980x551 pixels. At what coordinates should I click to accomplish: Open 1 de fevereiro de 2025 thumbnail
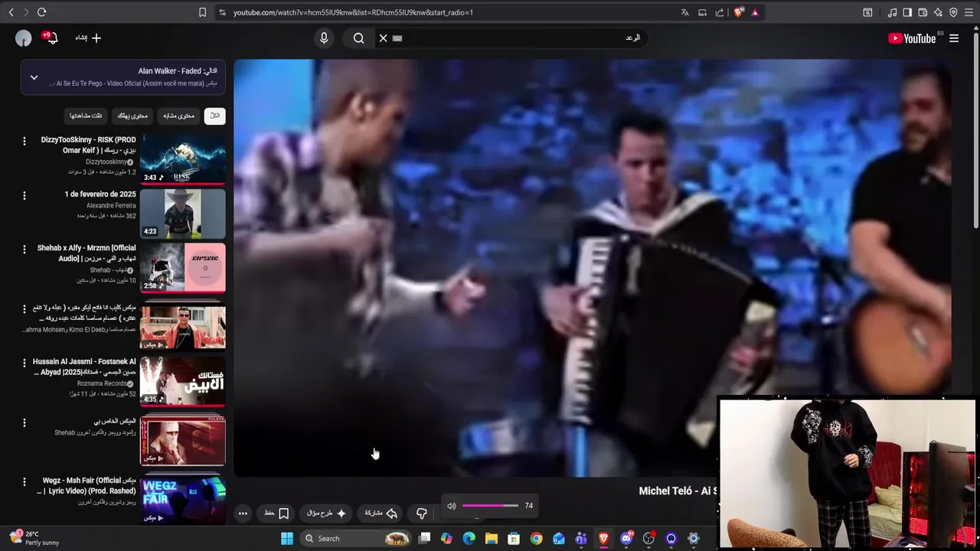point(183,214)
